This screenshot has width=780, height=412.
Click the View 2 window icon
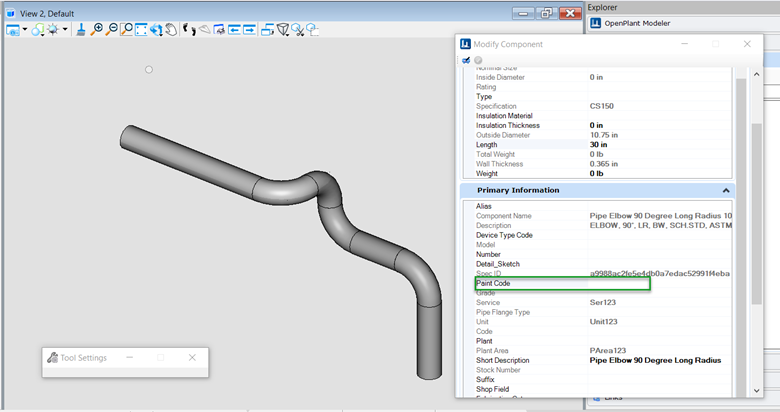click(x=10, y=13)
